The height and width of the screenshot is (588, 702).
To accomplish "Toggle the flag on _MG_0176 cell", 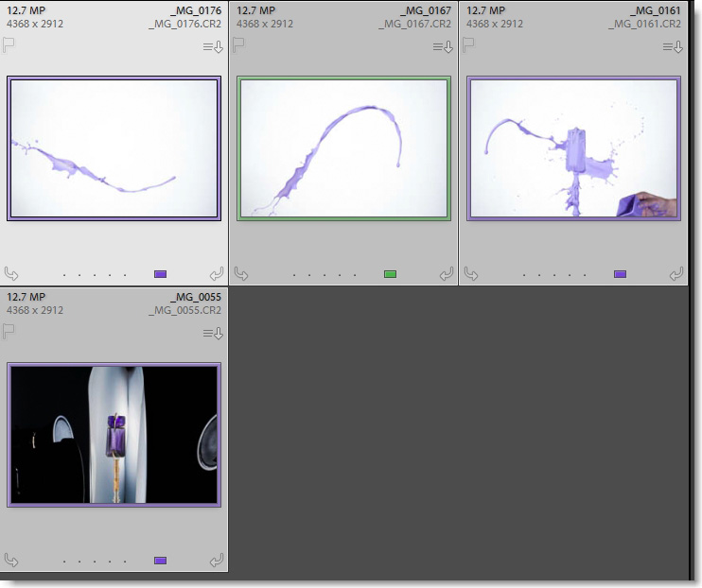I will tap(9, 45).
